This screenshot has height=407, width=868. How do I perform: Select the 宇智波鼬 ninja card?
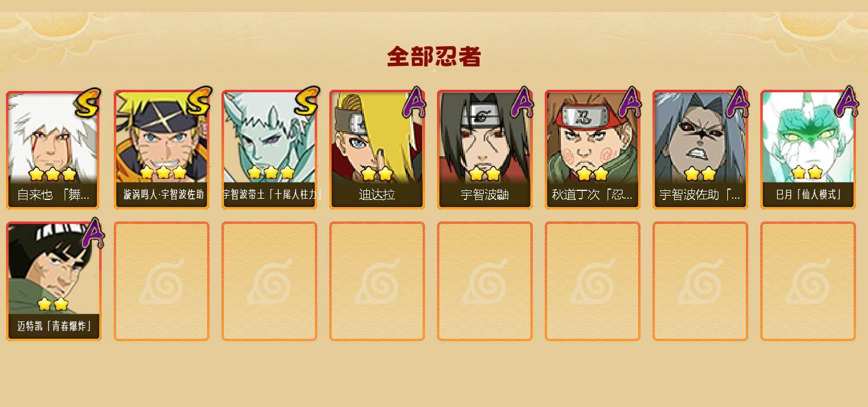coord(485,150)
